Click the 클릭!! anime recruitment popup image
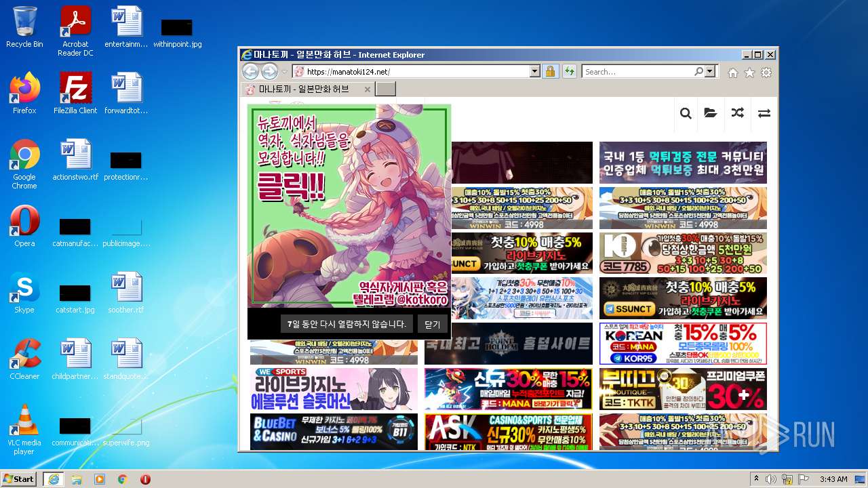The image size is (868, 488). tap(349, 206)
